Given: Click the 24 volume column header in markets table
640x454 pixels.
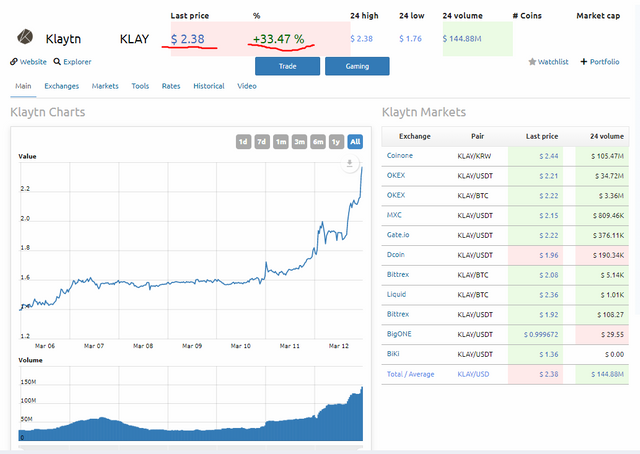Looking at the screenshot, I should [x=607, y=136].
